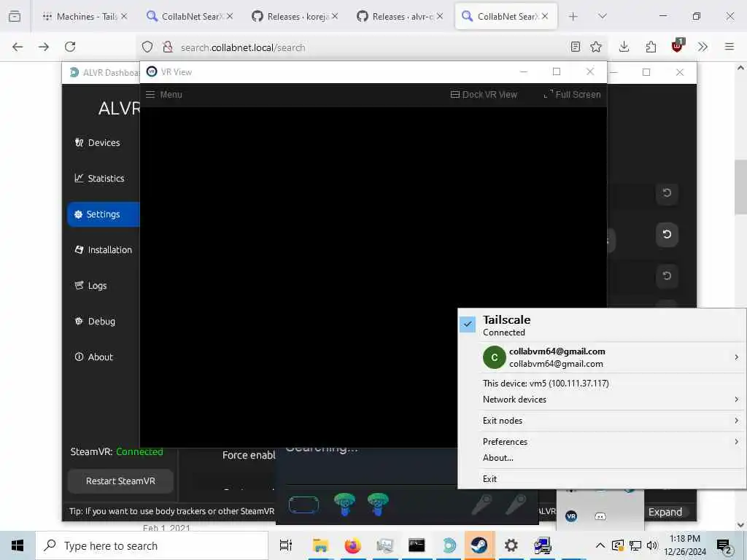Click the Discord icon in tray overflow
The image size is (747, 560).
click(600, 516)
